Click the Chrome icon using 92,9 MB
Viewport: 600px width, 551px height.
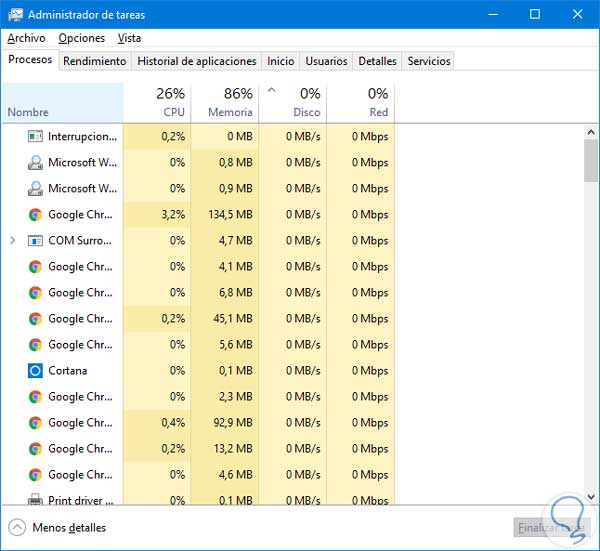35,423
